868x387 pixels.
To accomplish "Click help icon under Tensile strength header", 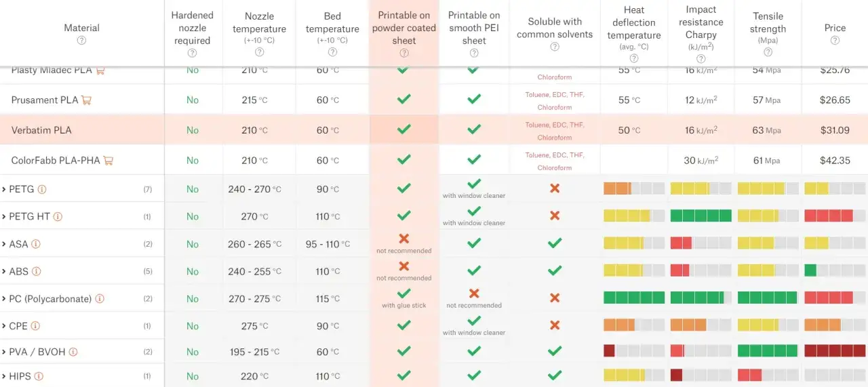I will click(x=768, y=52).
